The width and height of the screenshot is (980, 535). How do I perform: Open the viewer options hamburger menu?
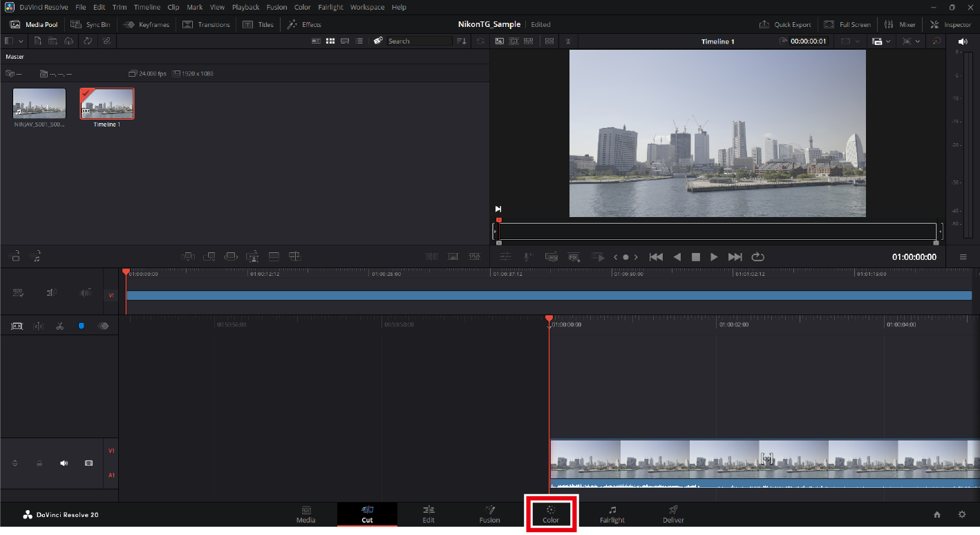[963, 257]
